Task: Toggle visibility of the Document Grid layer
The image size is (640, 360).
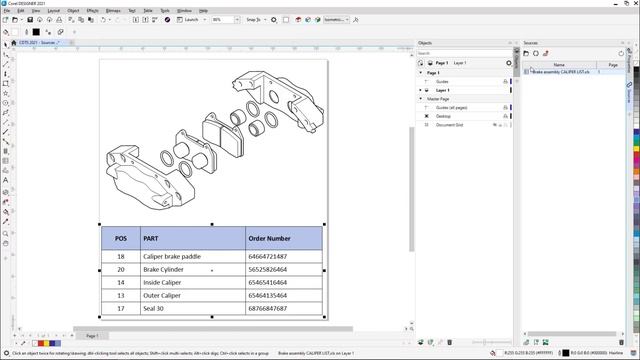Action: [495, 125]
